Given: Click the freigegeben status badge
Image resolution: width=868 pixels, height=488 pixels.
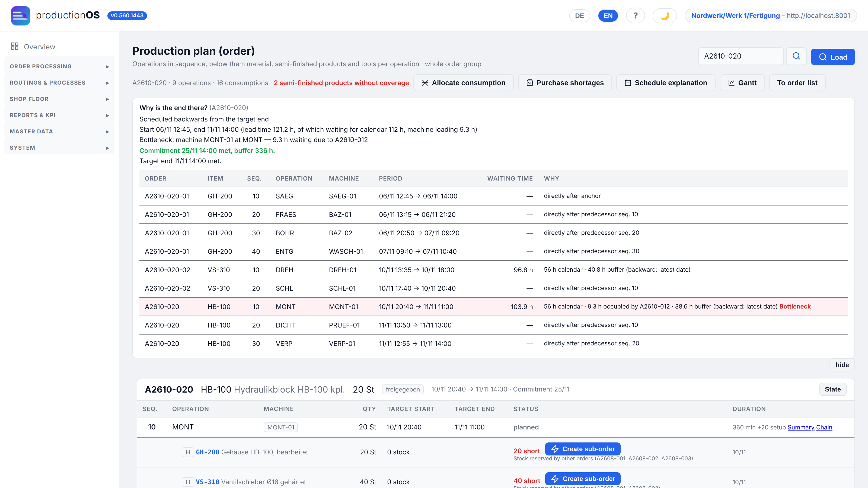Looking at the screenshot, I should pyautogui.click(x=403, y=389).
